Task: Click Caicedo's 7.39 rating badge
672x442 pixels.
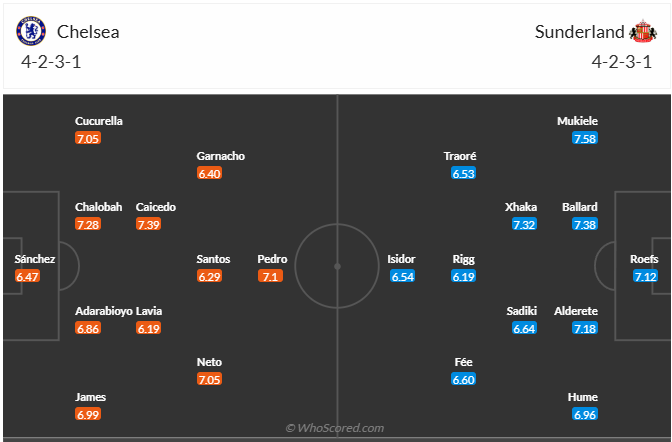Action: coord(149,224)
